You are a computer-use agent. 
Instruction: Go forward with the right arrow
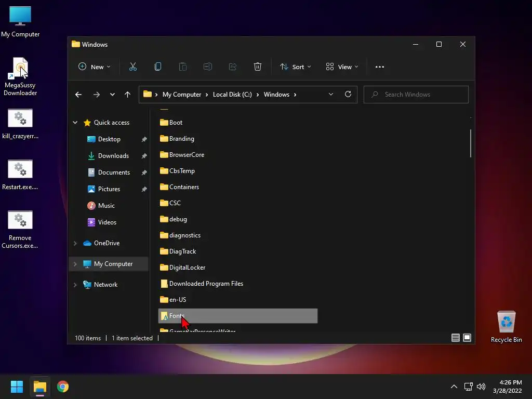point(97,95)
